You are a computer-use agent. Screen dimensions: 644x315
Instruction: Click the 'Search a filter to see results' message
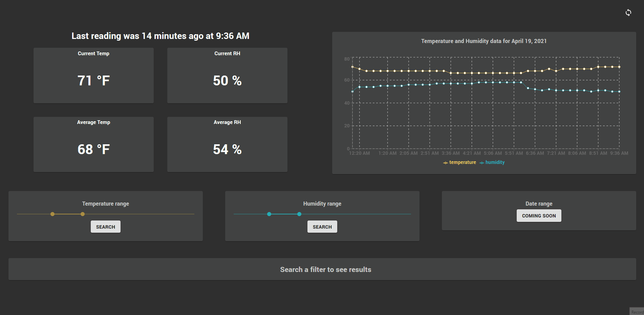coord(326,270)
